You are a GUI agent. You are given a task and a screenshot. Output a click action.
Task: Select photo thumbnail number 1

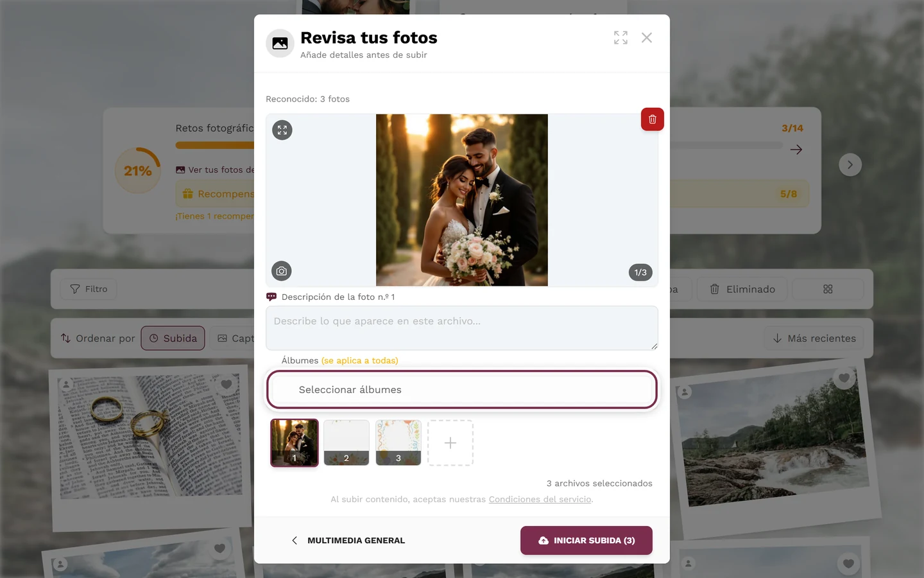pos(295,442)
